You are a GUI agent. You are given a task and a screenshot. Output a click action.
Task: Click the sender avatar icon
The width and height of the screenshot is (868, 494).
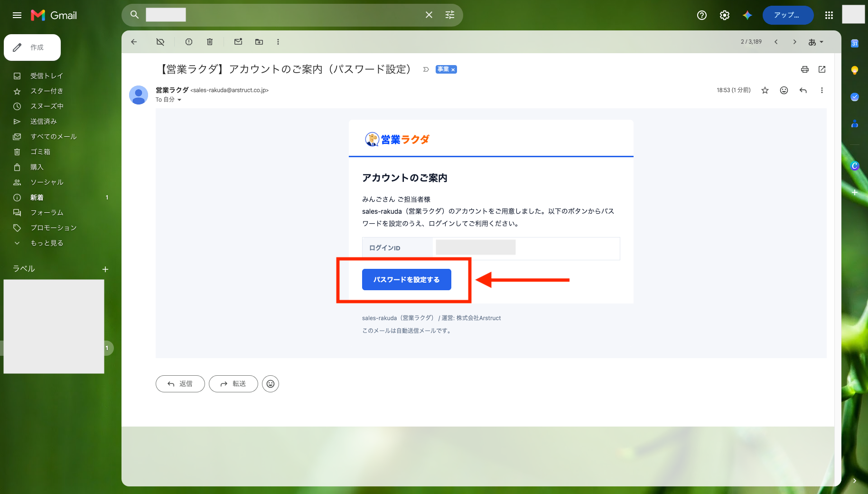pos(139,95)
